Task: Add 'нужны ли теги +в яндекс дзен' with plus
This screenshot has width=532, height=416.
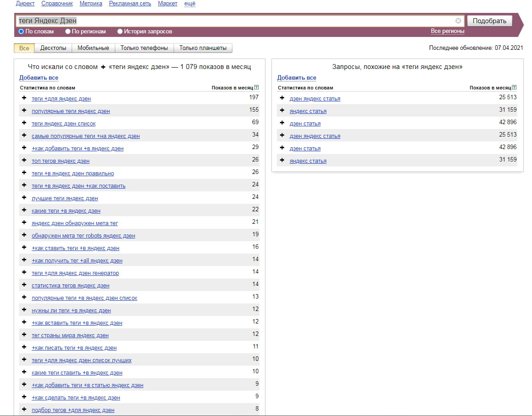Action: (24, 310)
